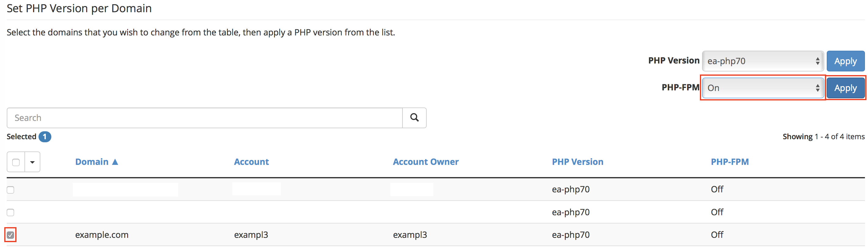Click exampl3 in the Account column

[x=251, y=235]
